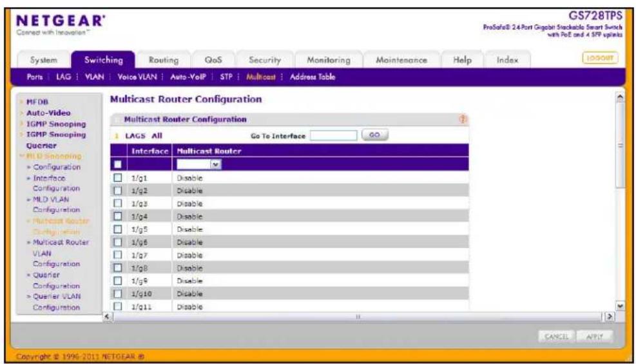
Task: Open Multicast Router VLAN Configuration link
Action: click(60, 253)
